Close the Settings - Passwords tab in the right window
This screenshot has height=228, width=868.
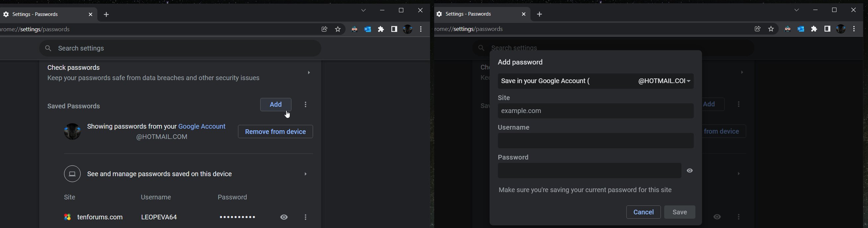[524, 14]
